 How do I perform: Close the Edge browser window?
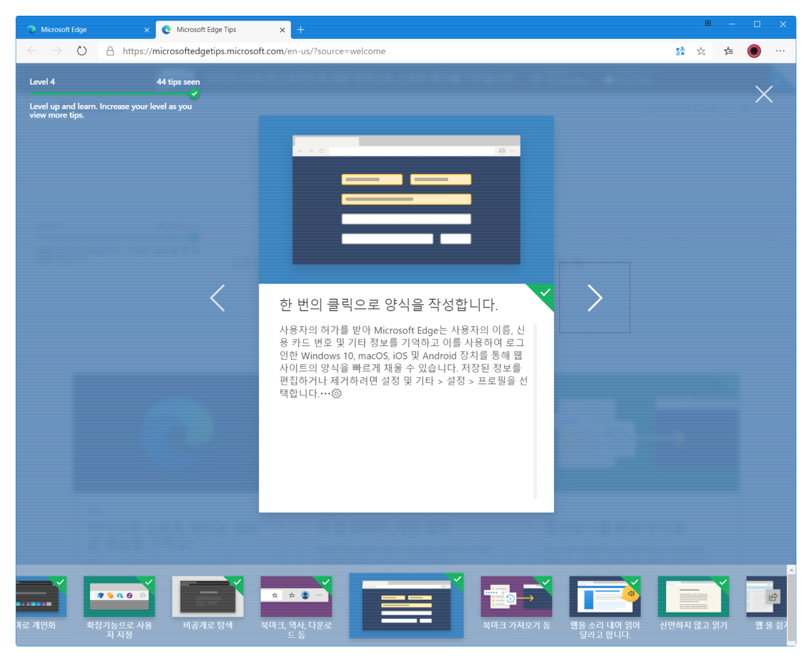click(x=783, y=24)
